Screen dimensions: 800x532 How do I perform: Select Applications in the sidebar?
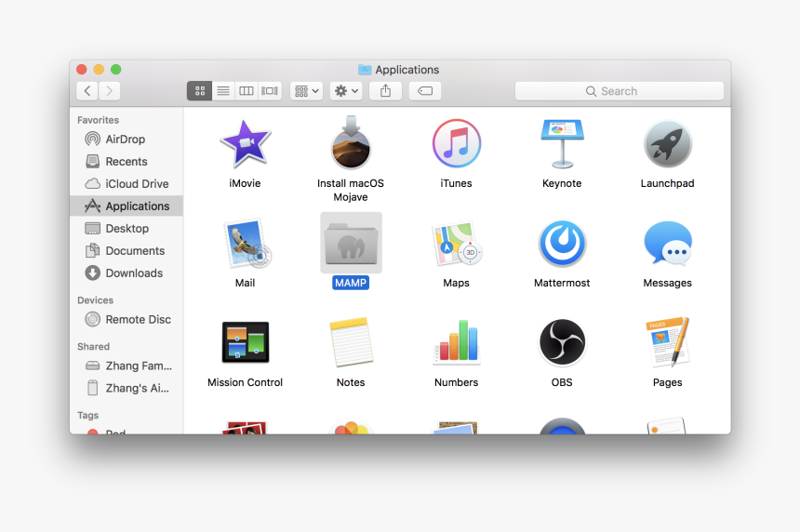(127, 206)
